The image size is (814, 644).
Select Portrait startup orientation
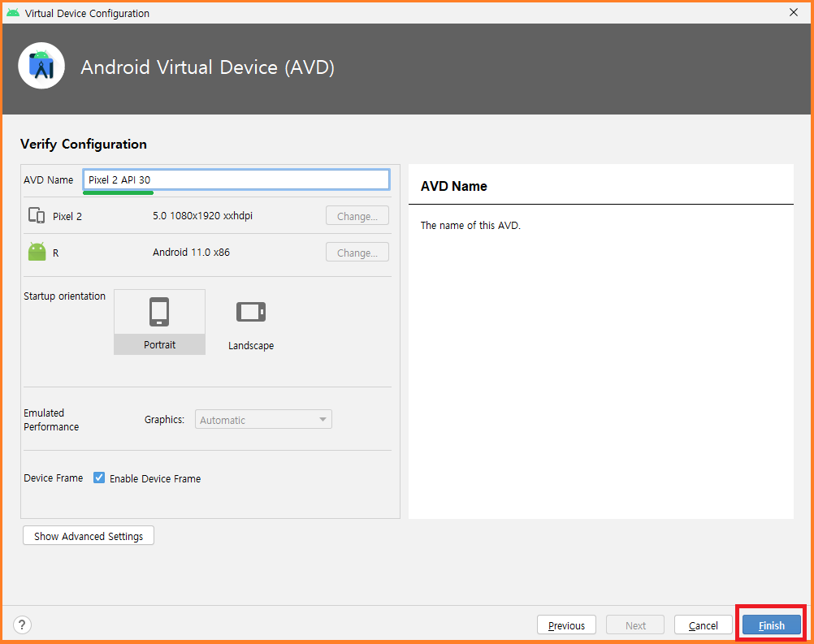click(x=159, y=322)
